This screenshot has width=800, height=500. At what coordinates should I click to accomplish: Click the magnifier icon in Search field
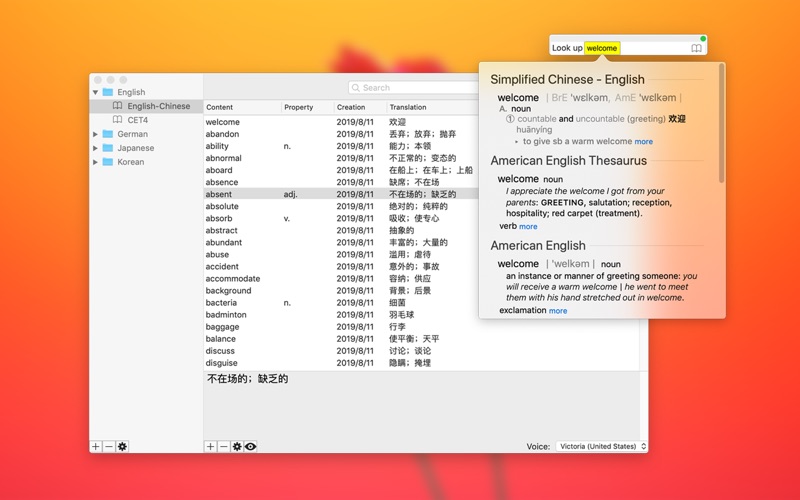tap(356, 88)
